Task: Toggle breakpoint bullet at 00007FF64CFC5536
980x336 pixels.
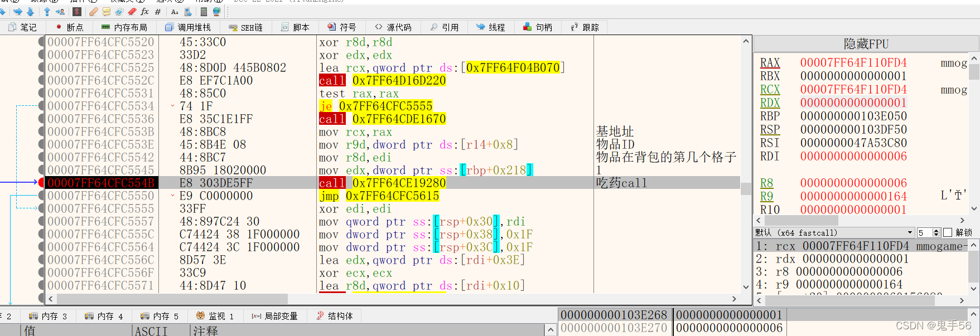Action: pos(41,119)
